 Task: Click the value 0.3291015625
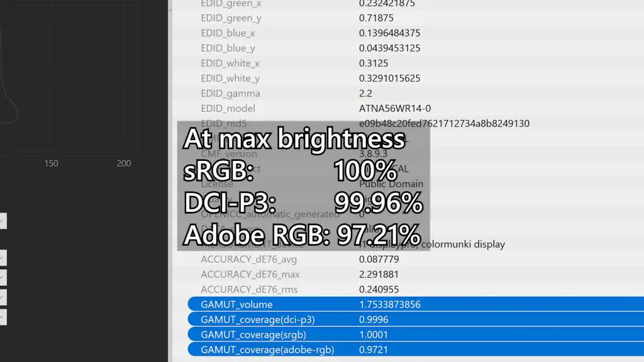pos(389,79)
